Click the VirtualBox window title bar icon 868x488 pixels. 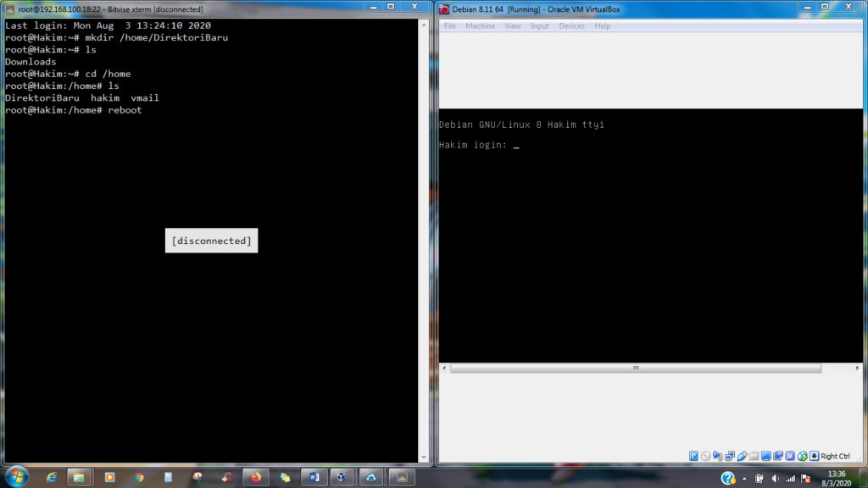coord(444,9)
